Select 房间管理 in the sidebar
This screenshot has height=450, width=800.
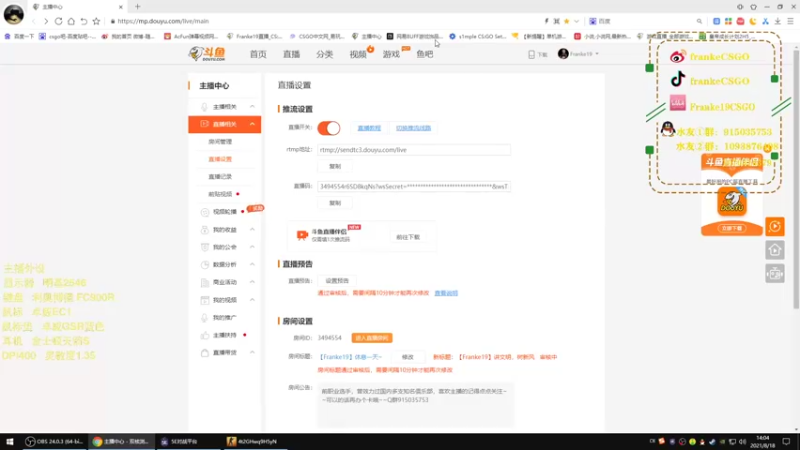[220, 141]
